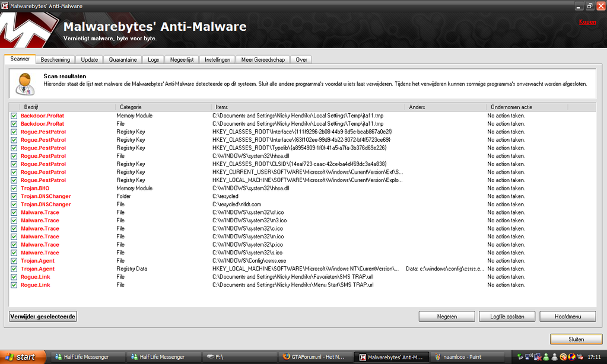Open the disconnected network tray icon

(538, 357)
